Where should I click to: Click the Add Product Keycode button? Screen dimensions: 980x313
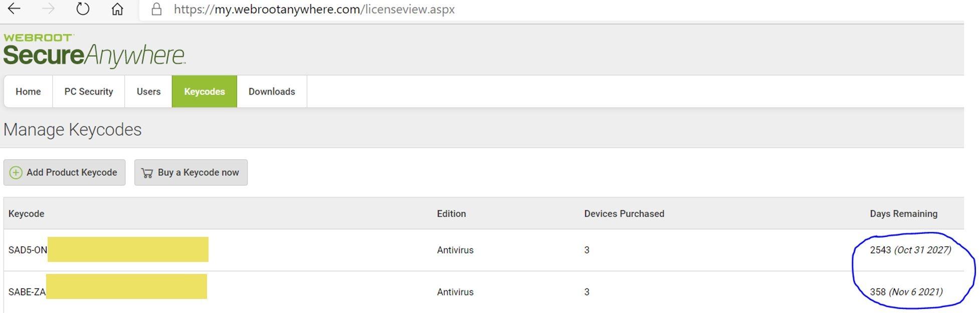click(64, 172)
